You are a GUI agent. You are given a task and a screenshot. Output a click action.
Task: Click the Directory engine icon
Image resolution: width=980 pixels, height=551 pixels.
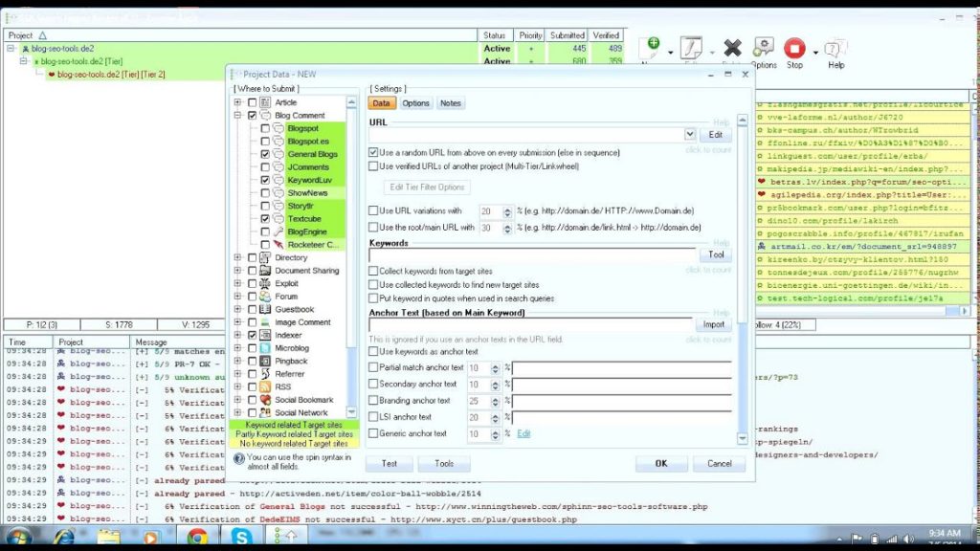point(265,257)
